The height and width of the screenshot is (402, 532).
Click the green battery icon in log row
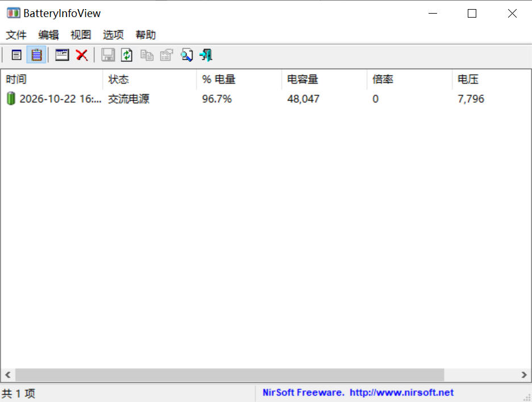[11, 98]
